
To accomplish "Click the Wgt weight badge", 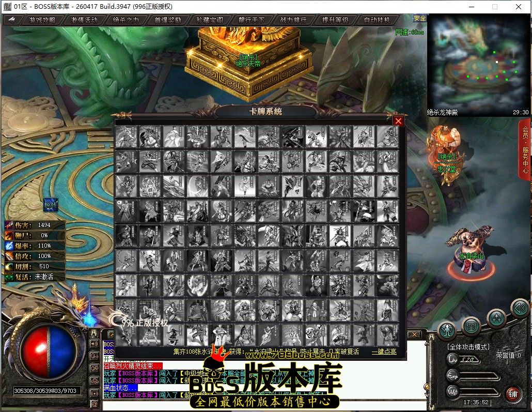I will [x=453, y=392].
